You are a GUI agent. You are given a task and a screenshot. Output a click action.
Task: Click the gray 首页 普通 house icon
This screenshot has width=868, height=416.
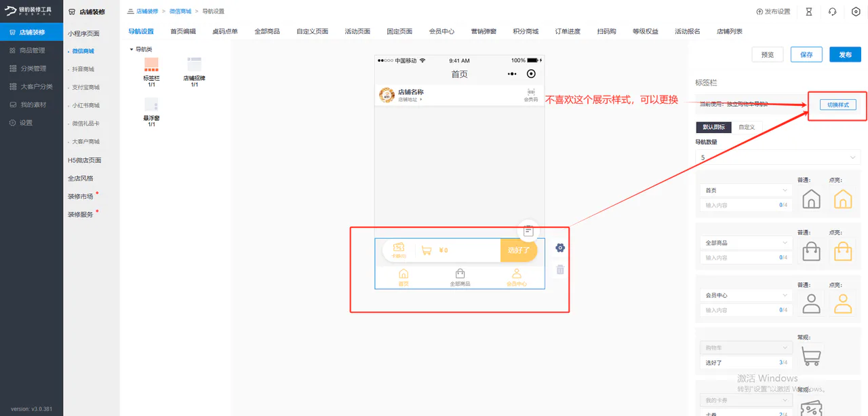pyautogui.click(x=811, y=199)
